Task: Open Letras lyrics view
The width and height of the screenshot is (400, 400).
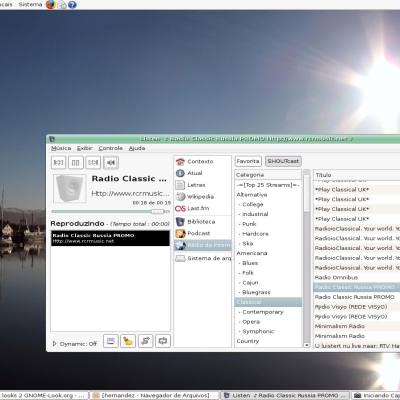Action: pyautogui.click(x=203, y=185)
